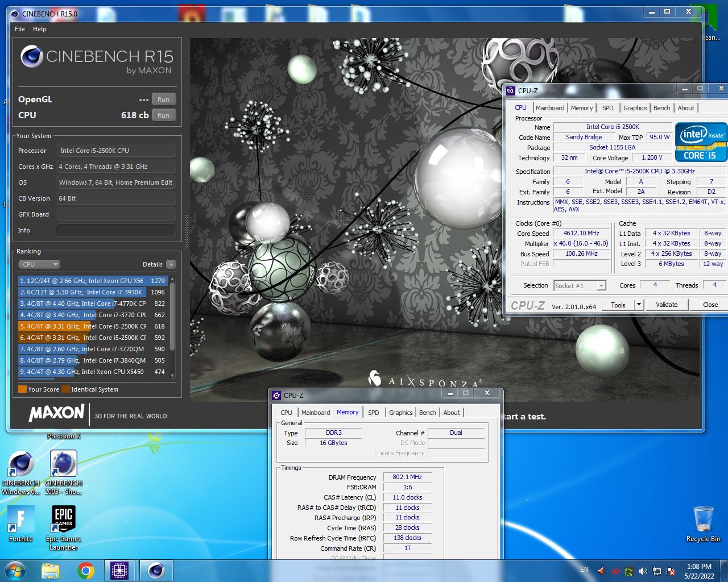Click Validate in CPU-Z
This screenshot has height=582, width=728.
(x=667, y=305)
